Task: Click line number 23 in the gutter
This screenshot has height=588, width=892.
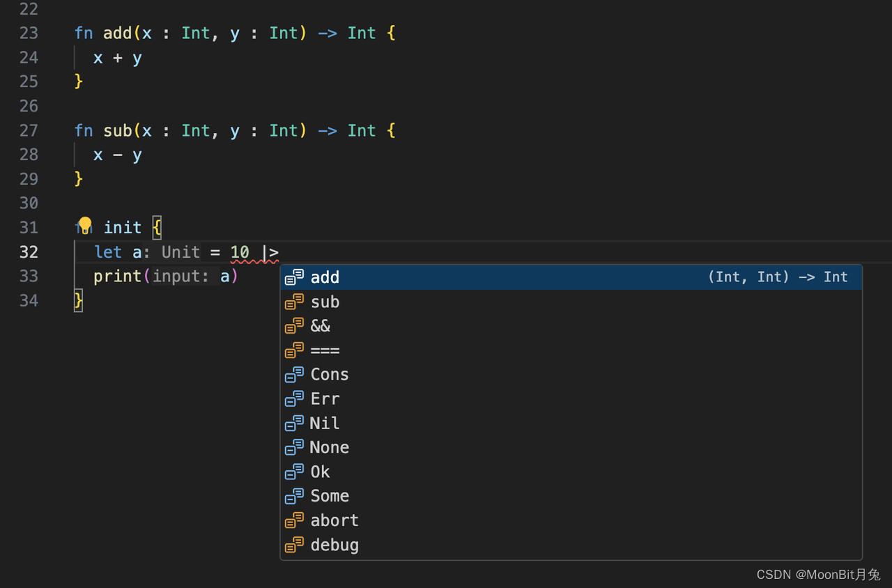Action: (x=29, y=33)
